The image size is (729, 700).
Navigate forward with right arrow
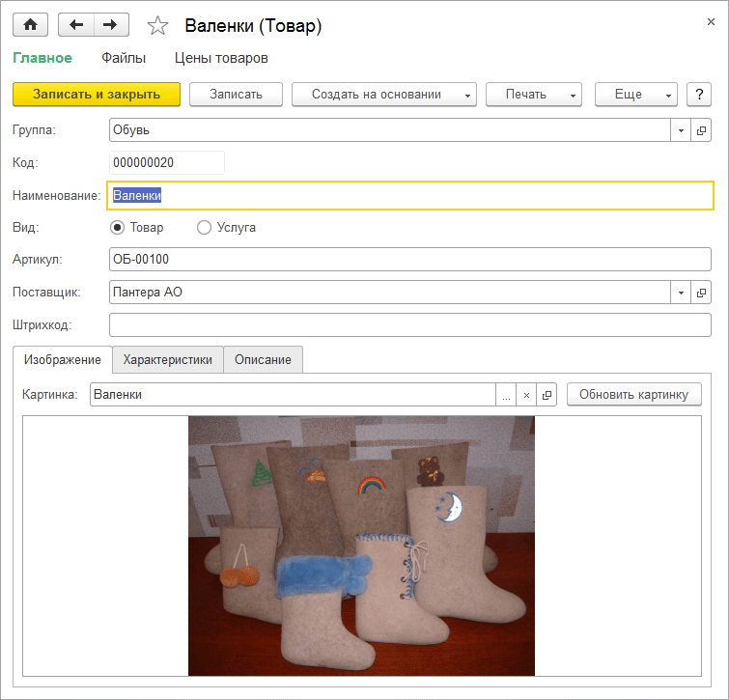[111, 25]
